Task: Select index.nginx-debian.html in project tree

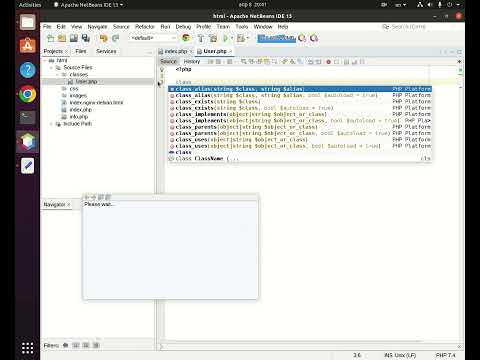Action: click(x=96, y=103)
